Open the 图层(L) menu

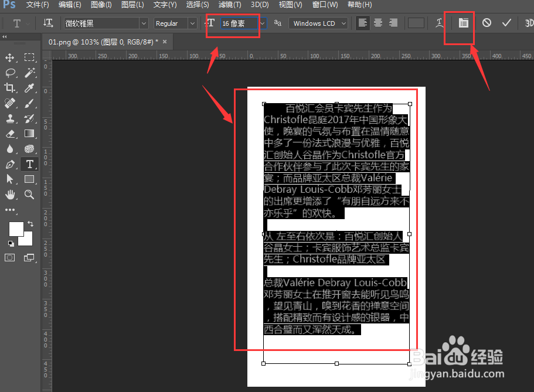pos(132,5)
